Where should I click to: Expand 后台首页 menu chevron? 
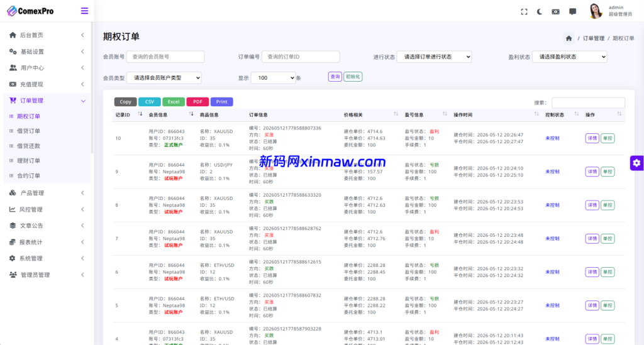(82, 35)
